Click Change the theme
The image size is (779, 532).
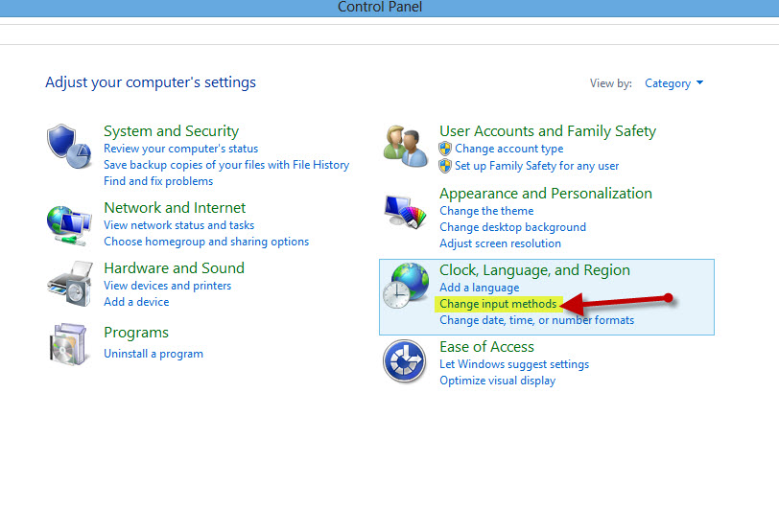click(486, 211)
